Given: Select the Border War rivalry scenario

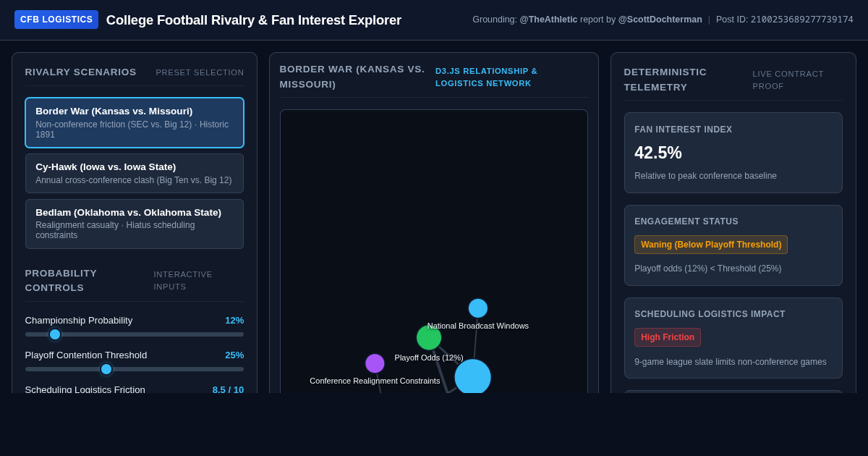Looking at the screenshot, I should click(x=135, y=122).
